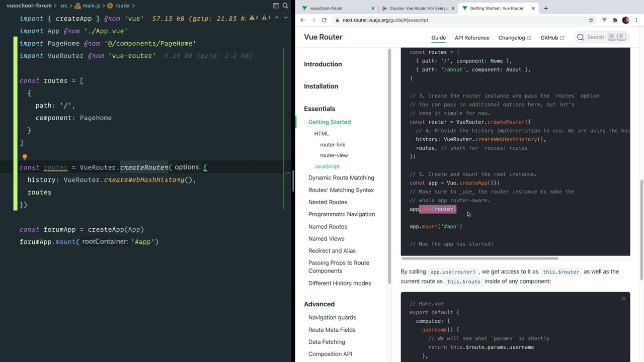Jump to the JavaScript sidebar anchor
The width and height of the screenshot is (644, 362).
(x=327, y=166)
